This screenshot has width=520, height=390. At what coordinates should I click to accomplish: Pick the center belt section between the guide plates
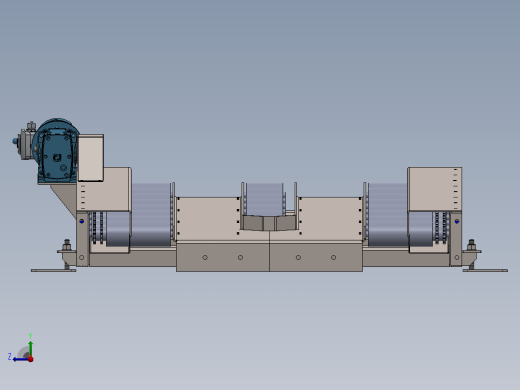(264, 199)
